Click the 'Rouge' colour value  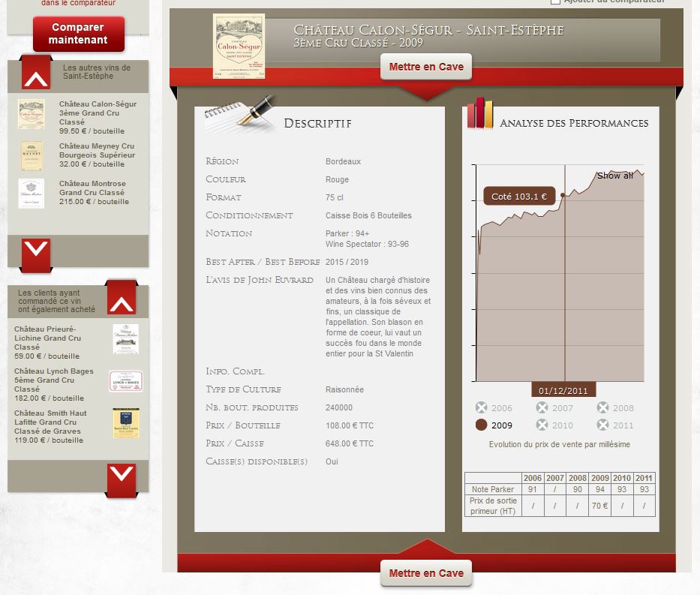(x=337, y=179)
